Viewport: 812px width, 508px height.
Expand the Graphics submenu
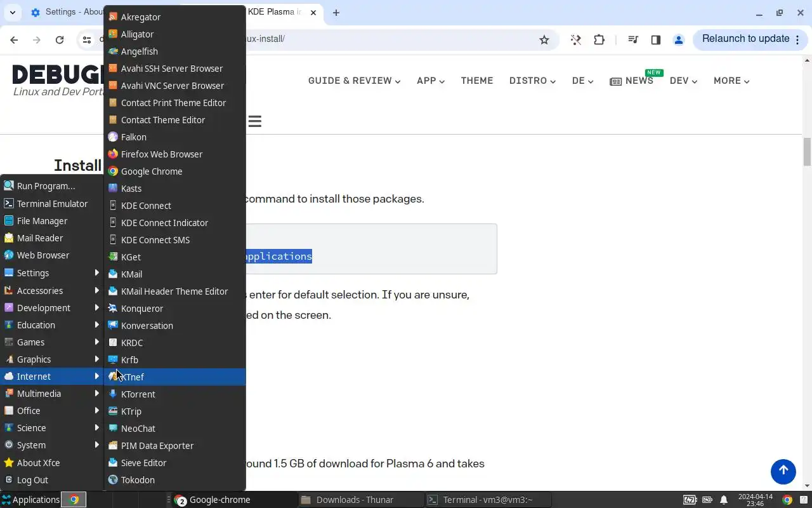pos(51,359)
